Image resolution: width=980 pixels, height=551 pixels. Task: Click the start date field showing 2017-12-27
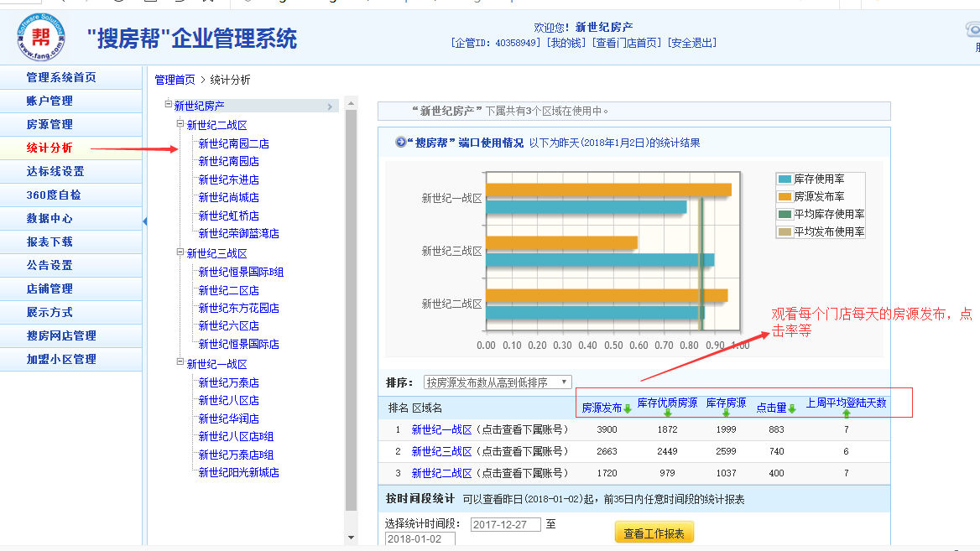coord(506,525)
